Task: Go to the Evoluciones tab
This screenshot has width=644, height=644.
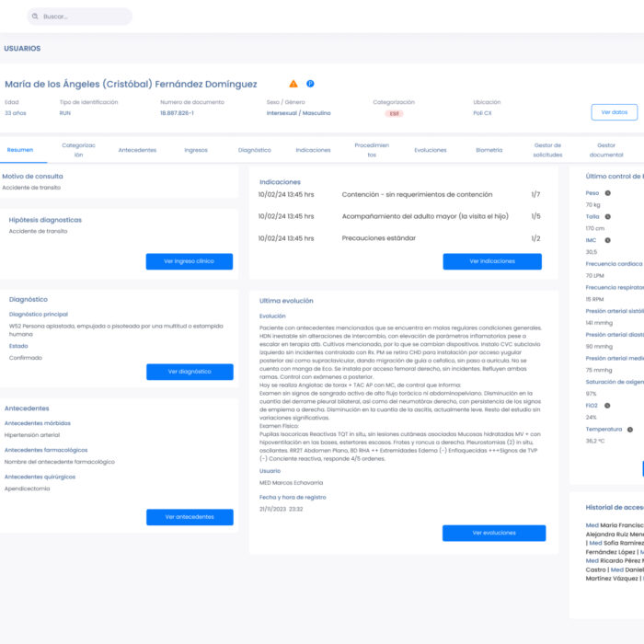Action: point(430,150)
